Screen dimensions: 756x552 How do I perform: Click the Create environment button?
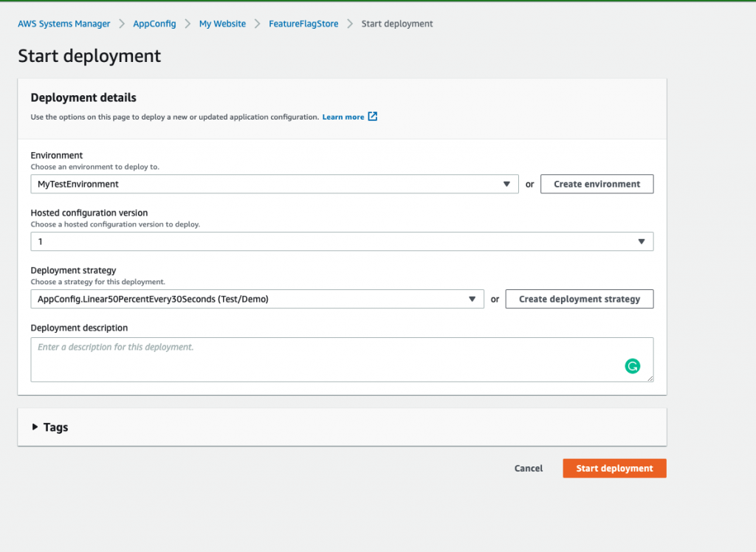point(597,184)
